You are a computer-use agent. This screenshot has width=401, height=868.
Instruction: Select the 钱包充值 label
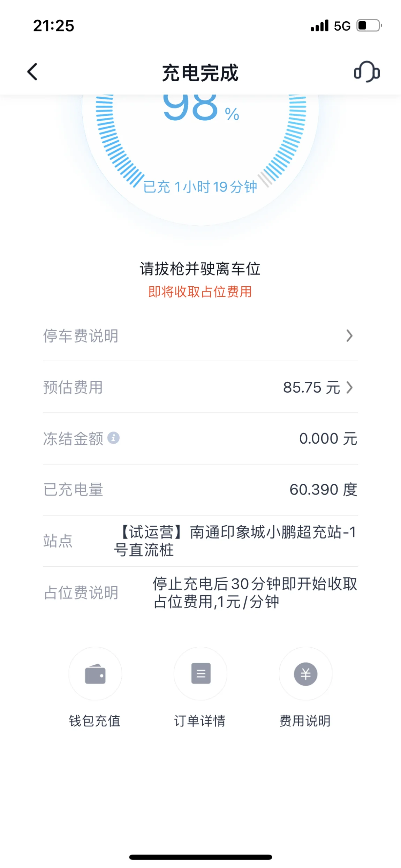pyautogui.click(x=95, y=721)
